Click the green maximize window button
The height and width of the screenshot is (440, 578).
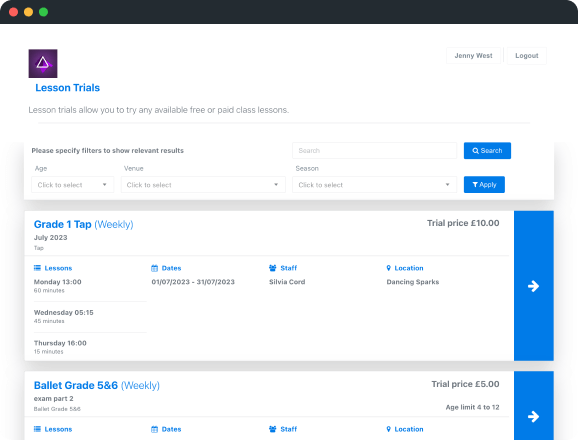(43, 12)
